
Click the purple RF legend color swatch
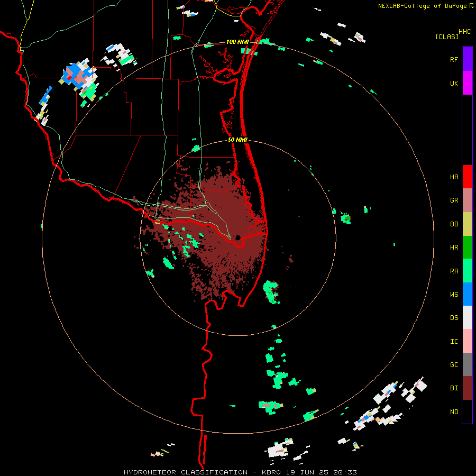tap(467, 59)
